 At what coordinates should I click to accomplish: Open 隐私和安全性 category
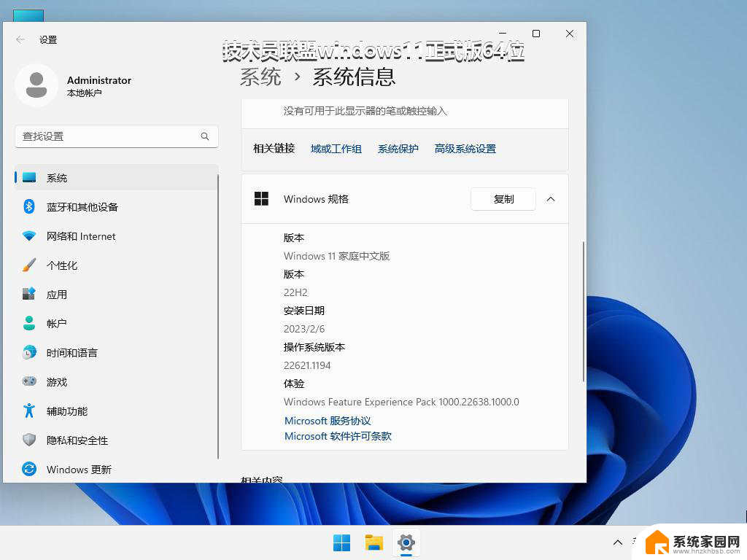point(77,440)
